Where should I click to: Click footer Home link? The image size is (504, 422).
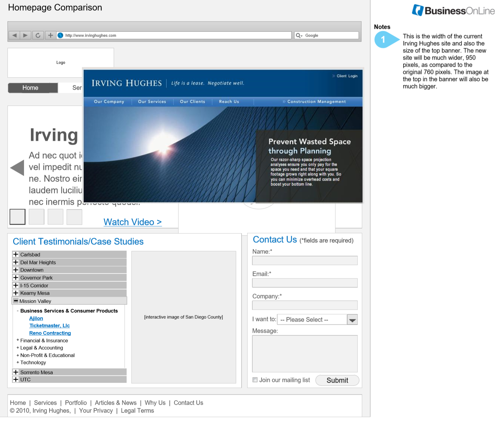tap(18, 403)
